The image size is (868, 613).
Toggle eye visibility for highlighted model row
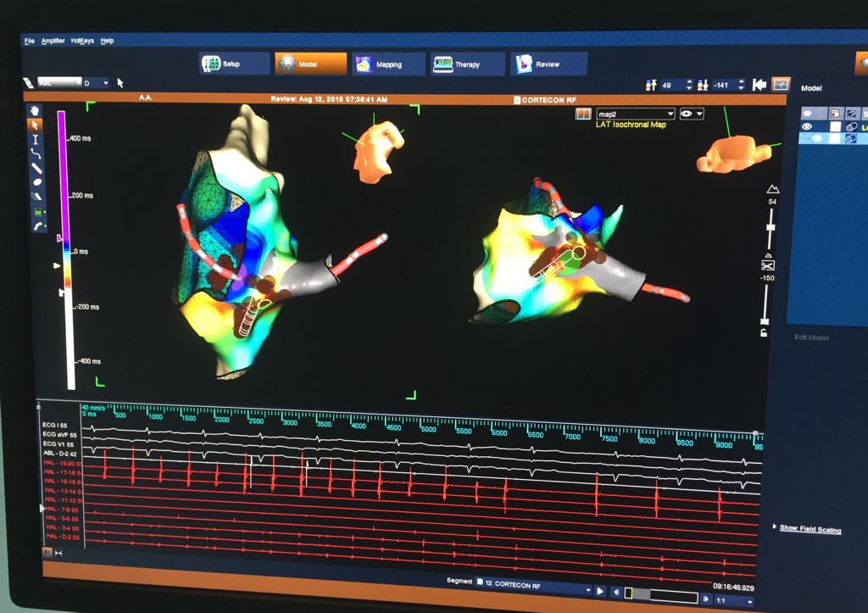tap(816, 138)
